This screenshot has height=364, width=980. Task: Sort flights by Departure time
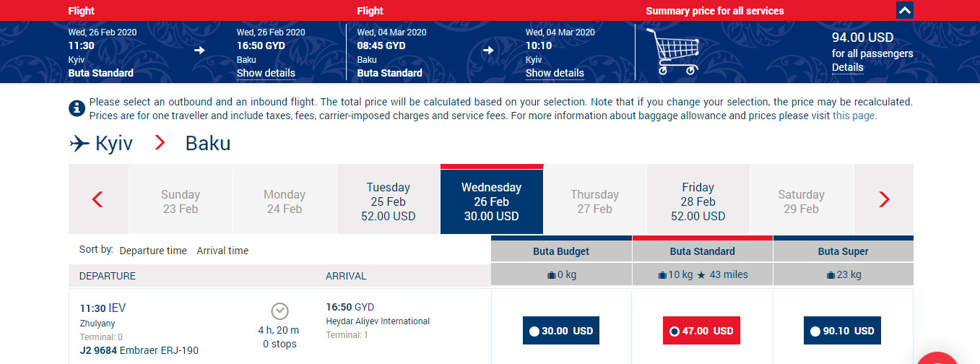(x=153, y=251)
